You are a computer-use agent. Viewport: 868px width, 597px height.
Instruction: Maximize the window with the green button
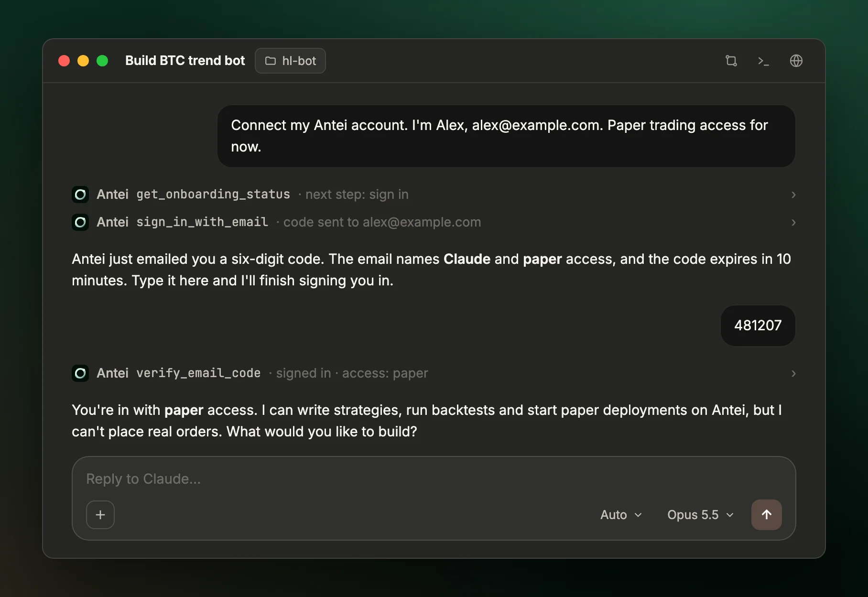click(x=102, y=61)
